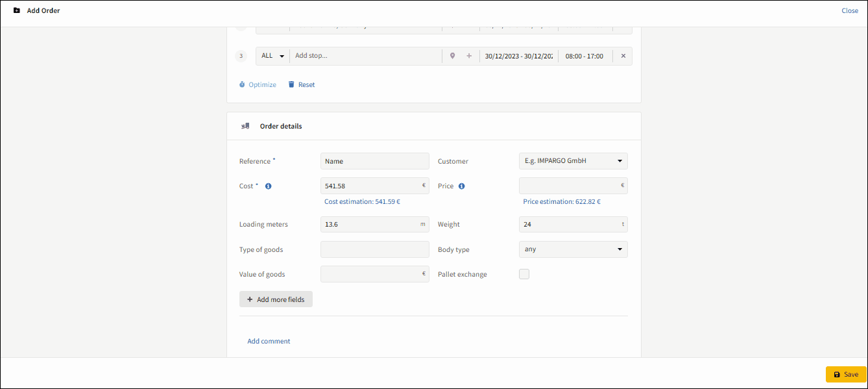Click Cost estimation: 541.59 € link
868x389 pixels.
[362, 201]
